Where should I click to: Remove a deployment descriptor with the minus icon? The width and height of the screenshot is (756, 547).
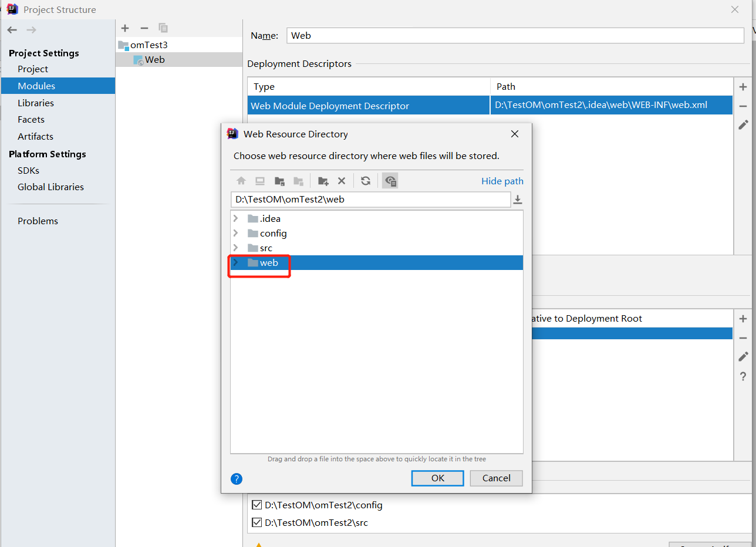point(743,106)
